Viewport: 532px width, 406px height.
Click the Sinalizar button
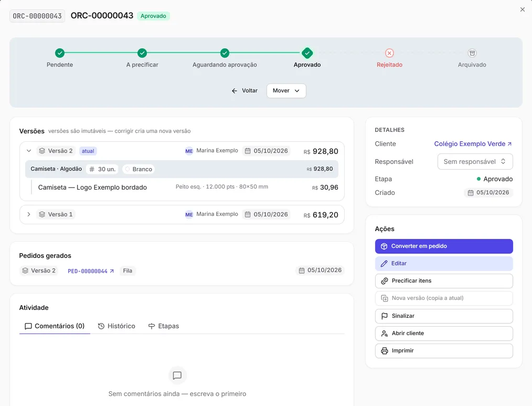[444, 316]
